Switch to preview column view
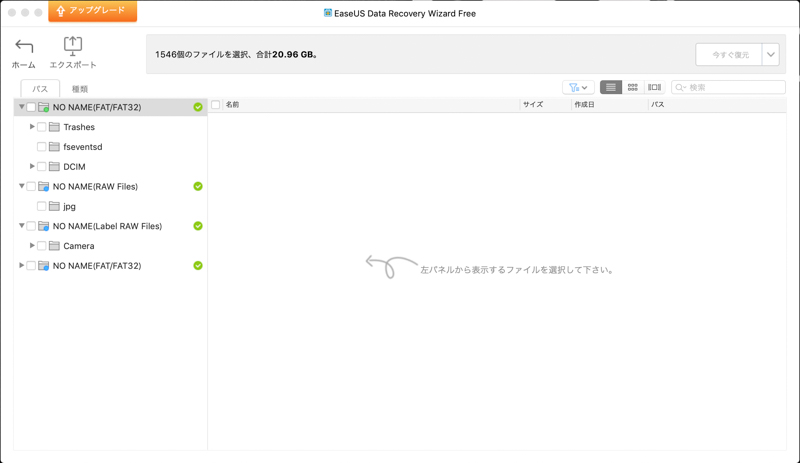The image size is (800, 463). [x=655, y=87]
